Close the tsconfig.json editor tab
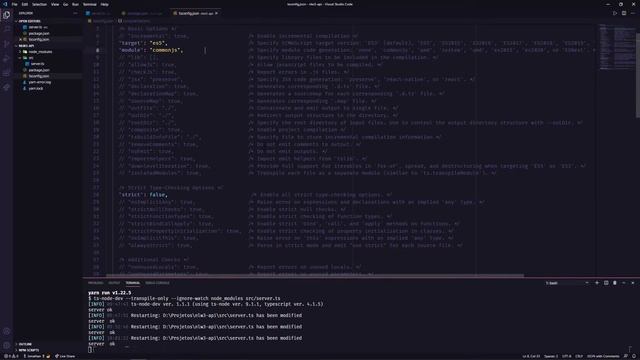Viewport: 640px width, 360px height. [216, 13]
